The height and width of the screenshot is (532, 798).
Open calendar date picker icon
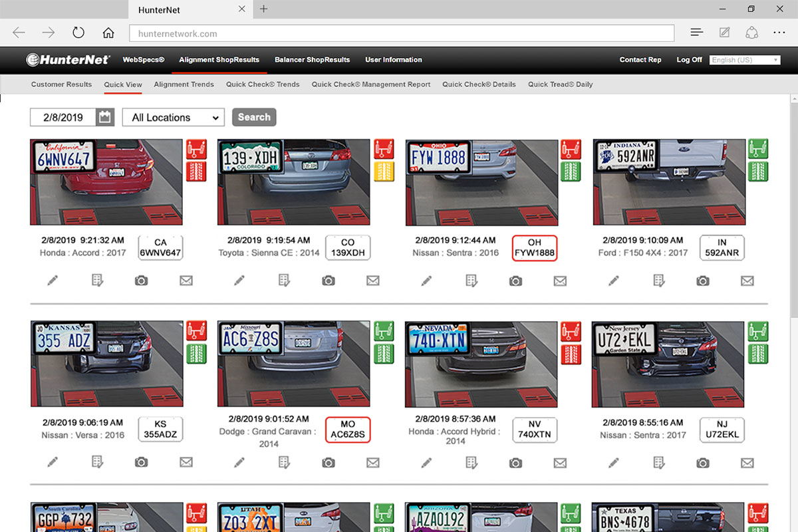click(x=104, y=117)
